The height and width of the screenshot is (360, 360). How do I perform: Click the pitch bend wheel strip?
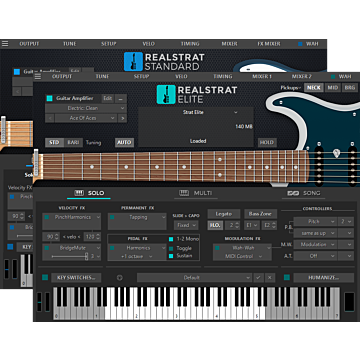(39, 302)
